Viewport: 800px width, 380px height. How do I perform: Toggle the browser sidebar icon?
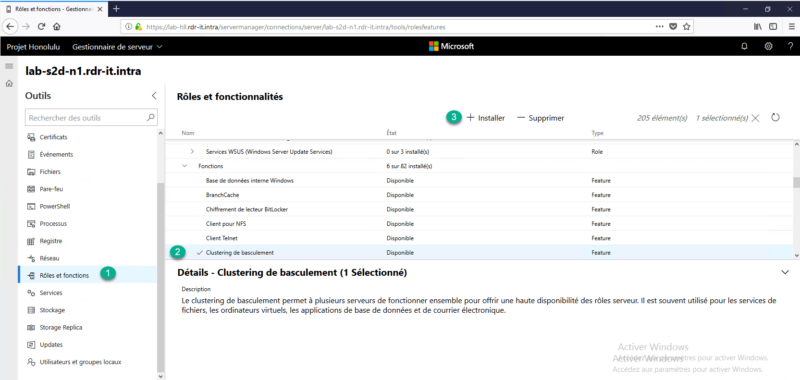tap(773, 27)
